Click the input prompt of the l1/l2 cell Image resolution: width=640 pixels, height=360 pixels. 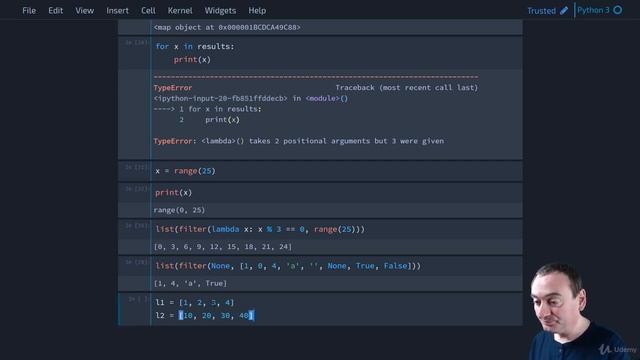137,300
